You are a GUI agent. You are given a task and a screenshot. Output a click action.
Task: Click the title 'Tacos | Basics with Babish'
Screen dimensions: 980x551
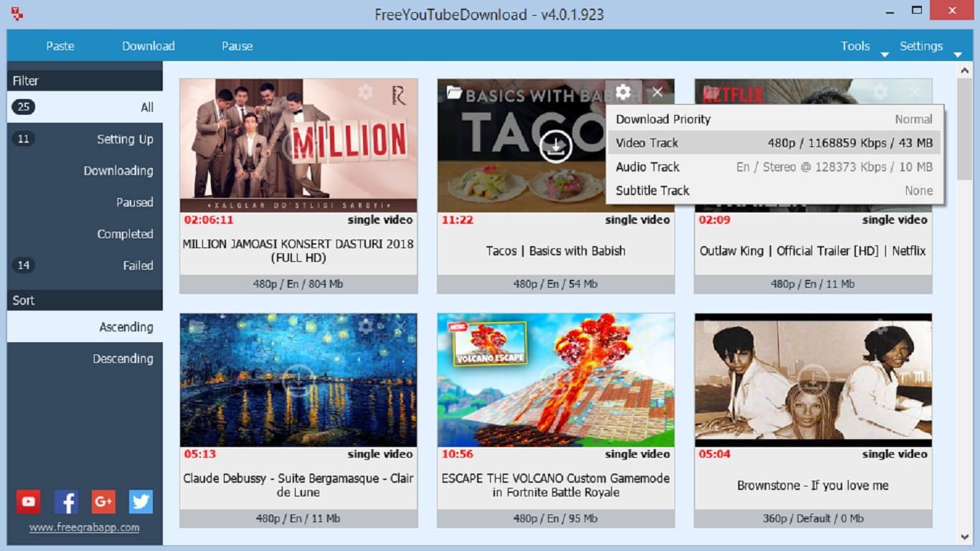coord(556,250)
